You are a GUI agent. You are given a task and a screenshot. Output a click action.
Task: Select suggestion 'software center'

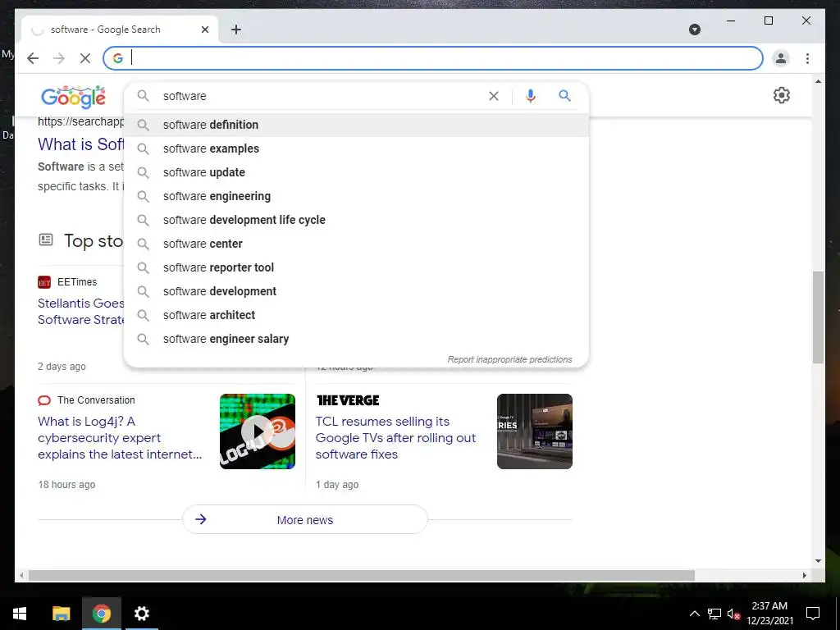click(x=356, y=244)
